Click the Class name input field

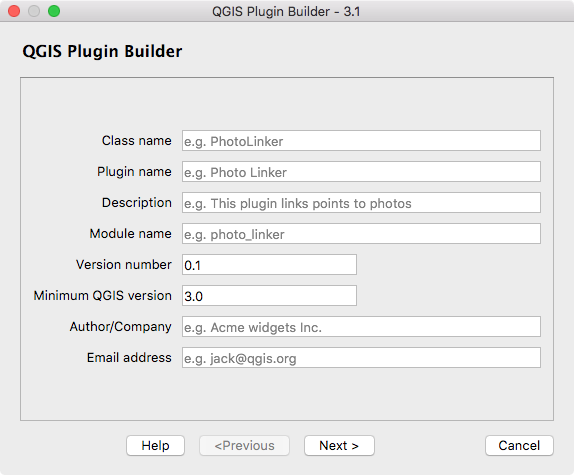[x=361, y=141]
